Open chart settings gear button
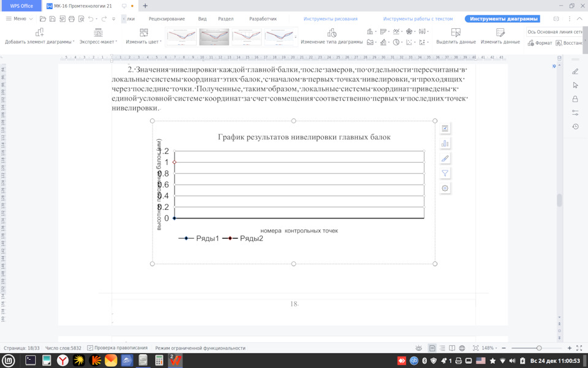 pyautogui.click(x=445, y=188)
